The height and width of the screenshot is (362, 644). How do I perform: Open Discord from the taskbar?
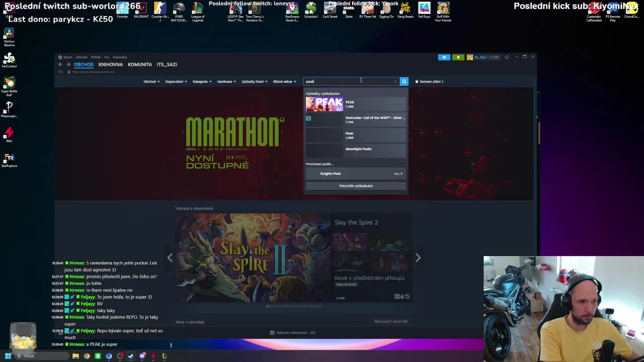click(142, 356)
